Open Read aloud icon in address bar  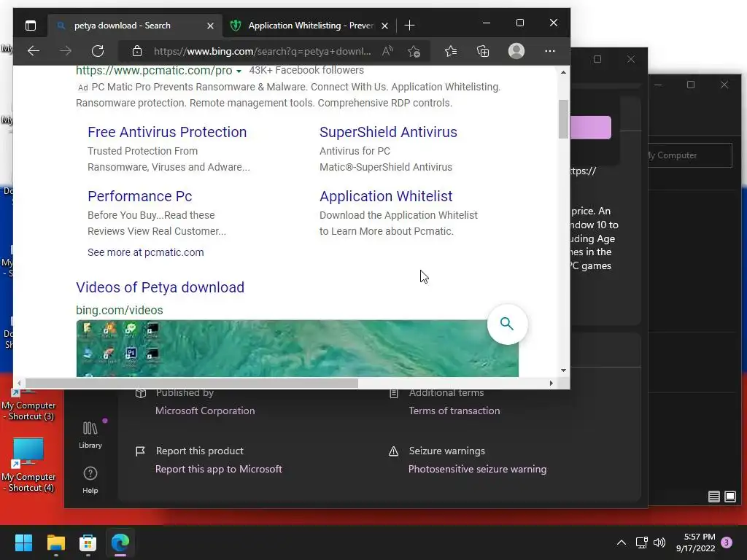click(388, 51)
